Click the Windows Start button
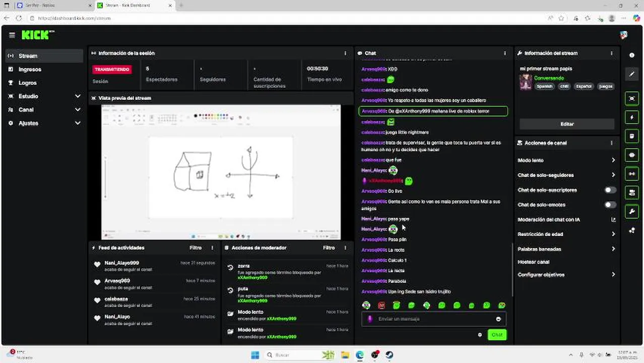This screenshot has width=644, height=363. click(x=255, y=355)
